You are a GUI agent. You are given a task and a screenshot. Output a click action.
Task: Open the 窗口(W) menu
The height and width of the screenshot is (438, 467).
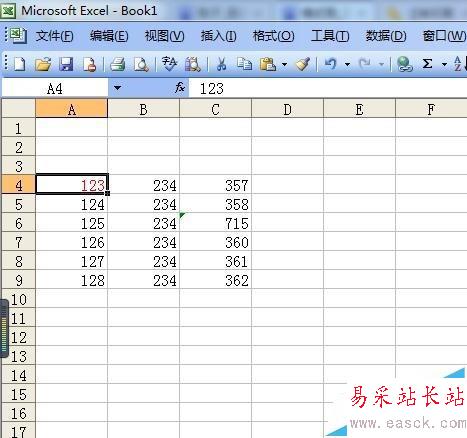(444, 36)
